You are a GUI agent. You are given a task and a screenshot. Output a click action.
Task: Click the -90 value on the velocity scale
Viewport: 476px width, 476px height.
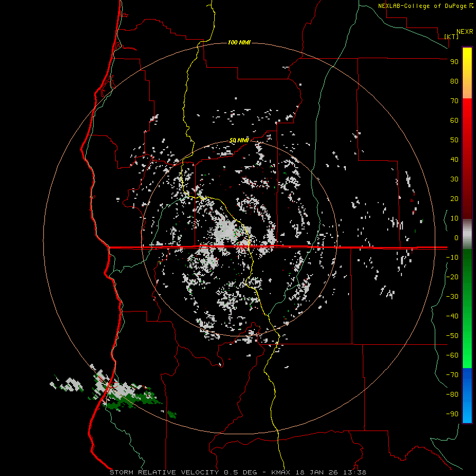(x=452, y=414)
